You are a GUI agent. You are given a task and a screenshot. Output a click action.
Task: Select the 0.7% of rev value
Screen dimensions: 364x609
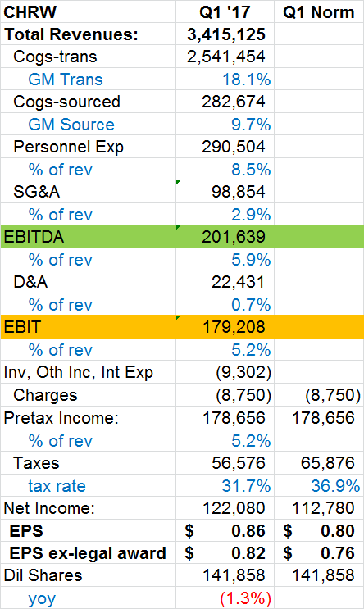(x=251, y=305)
